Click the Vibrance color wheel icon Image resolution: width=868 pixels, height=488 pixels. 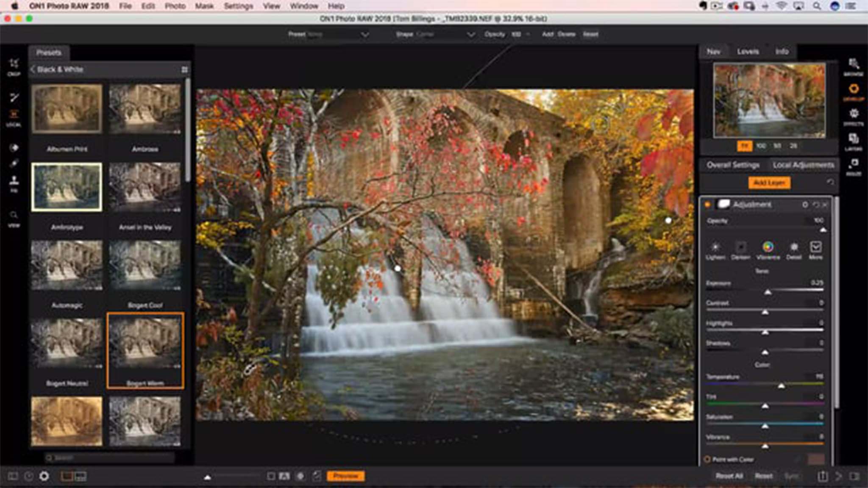[768, 247]
